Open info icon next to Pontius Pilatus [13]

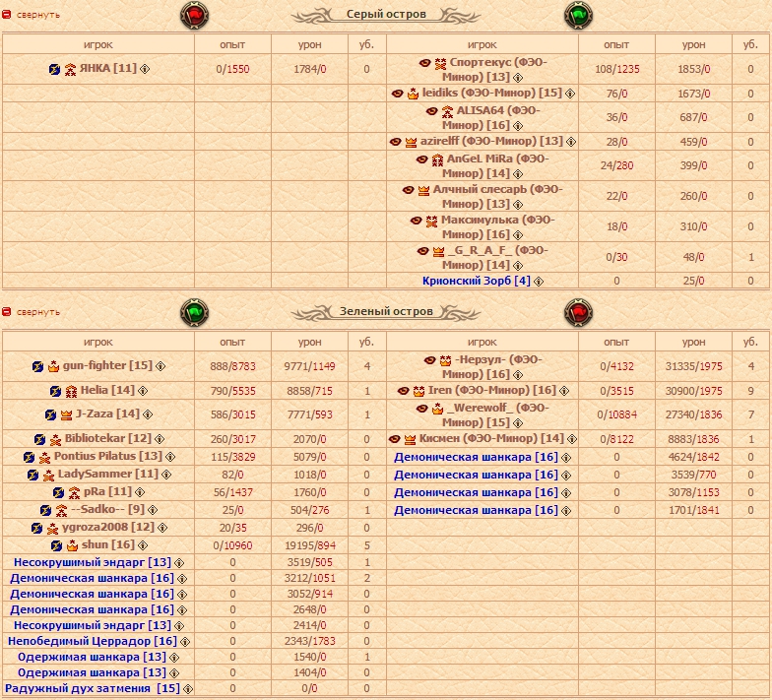[170, 457]
